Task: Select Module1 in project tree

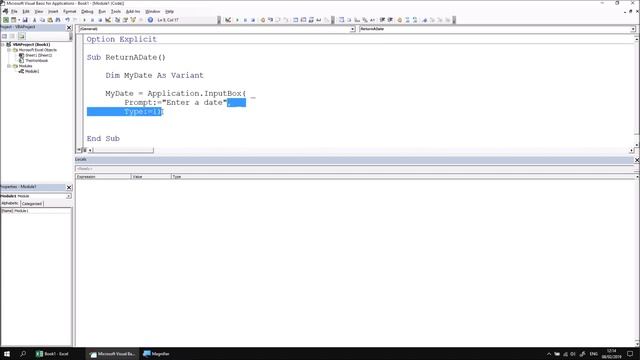Action: [32, 71]
